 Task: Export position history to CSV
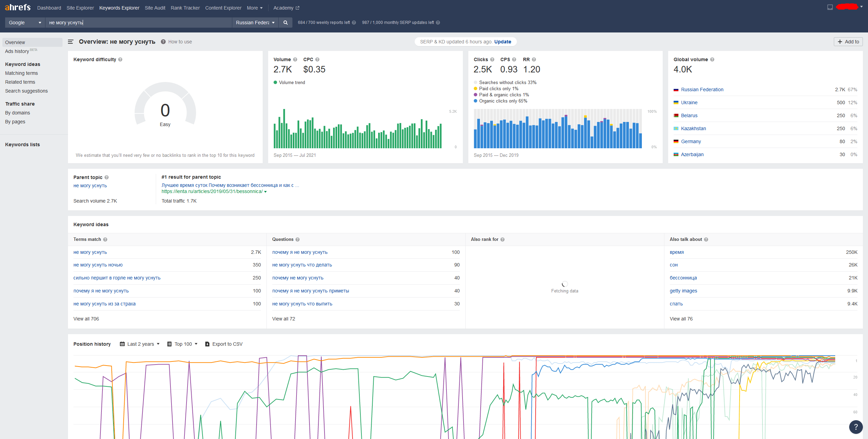[224, 344]
